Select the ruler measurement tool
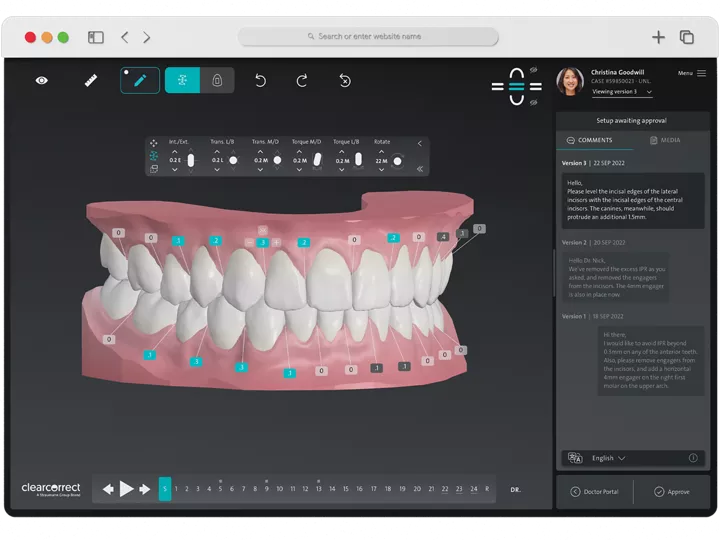This screenshot has width=720, height=540. click(90, 80)
